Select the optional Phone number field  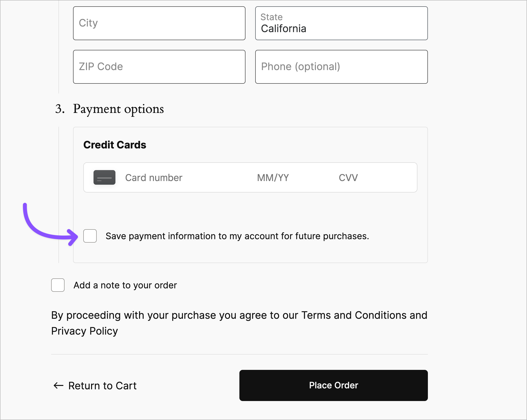tap(341, 67)
